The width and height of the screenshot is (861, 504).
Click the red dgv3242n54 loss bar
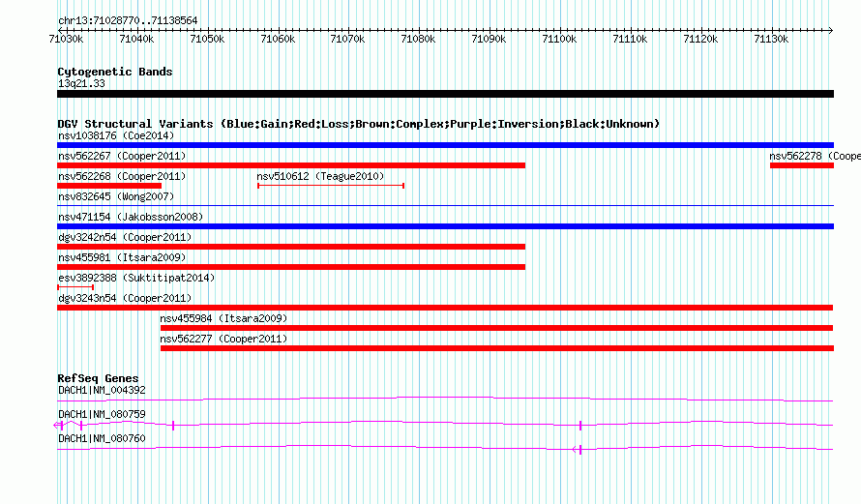[291, 247]
